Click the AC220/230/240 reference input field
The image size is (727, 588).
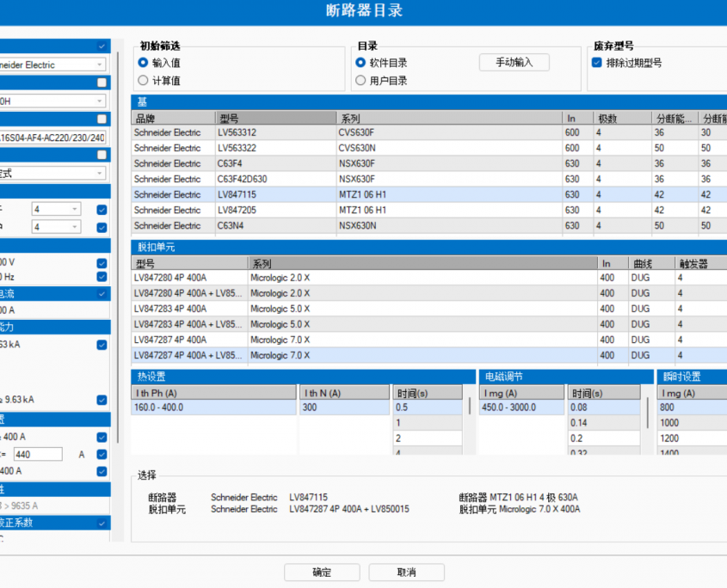[52, 138]
